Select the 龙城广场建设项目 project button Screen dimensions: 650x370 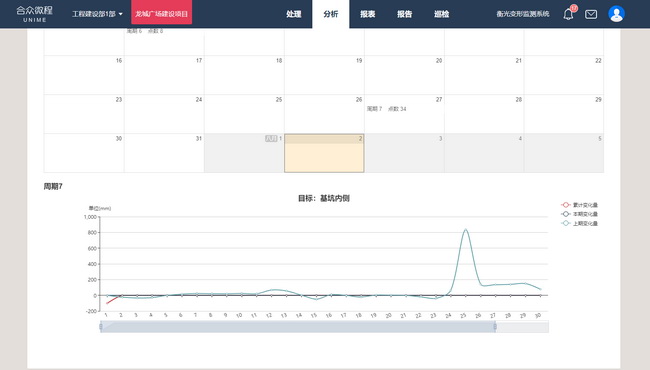point(162,14)
